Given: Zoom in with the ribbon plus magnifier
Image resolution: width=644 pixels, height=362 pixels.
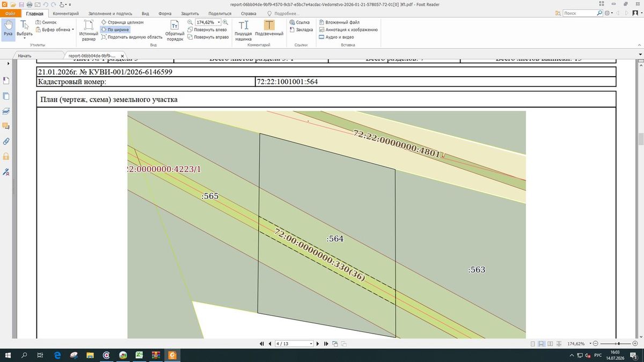Looking at the screenshot, I should click(225, 23).
